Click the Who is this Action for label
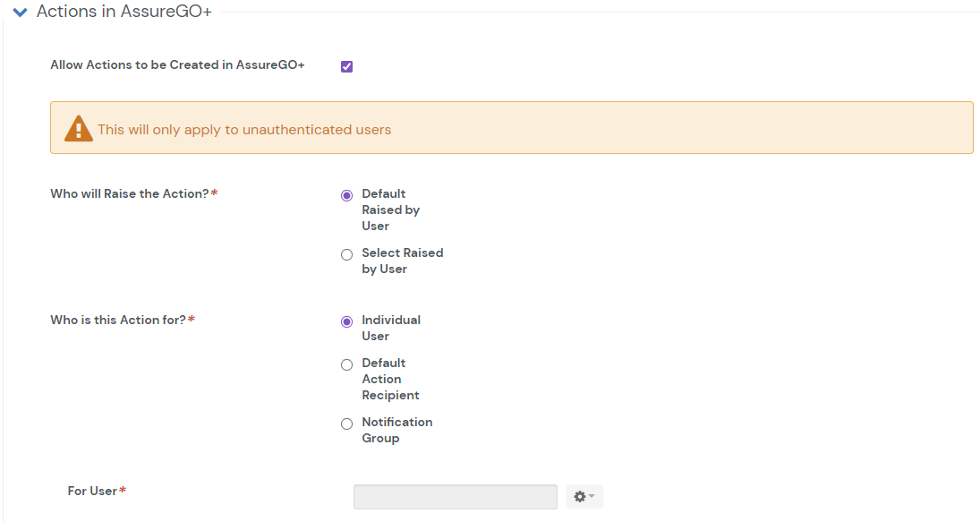 pyautogui.click(x=118, y=320)
